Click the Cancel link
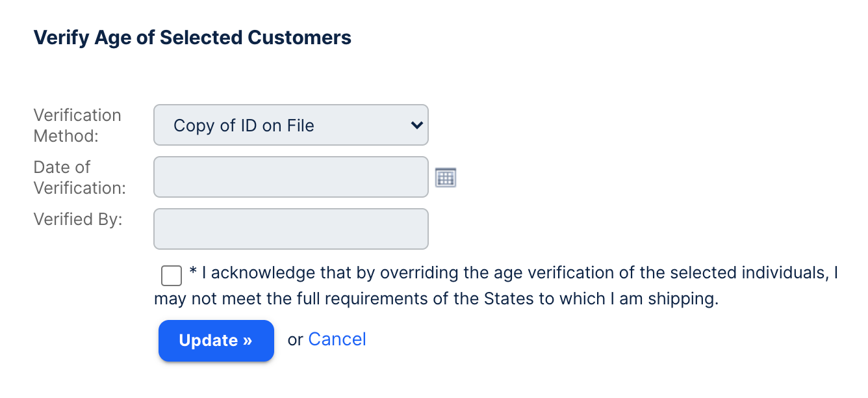This screenshot has width=868, height=398. (x=337, y=339)
